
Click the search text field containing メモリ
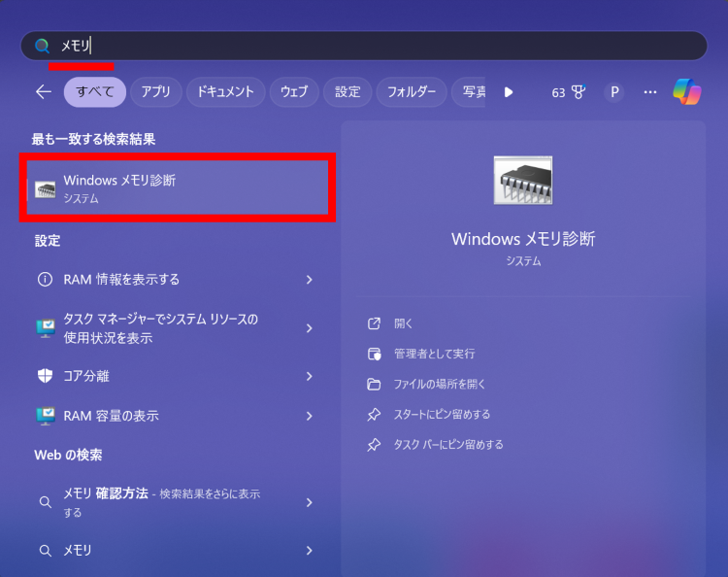[x=364, y=46]
